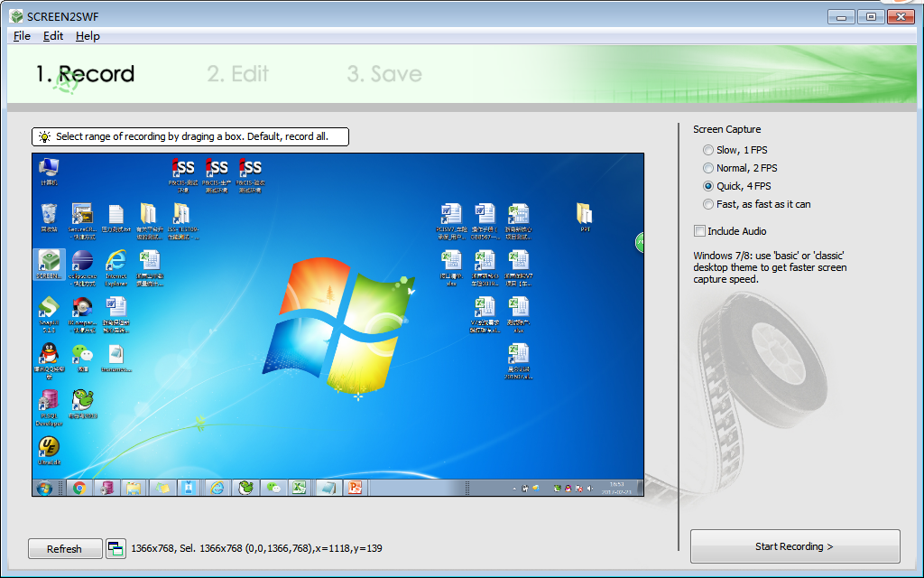Click the WeChat icon in previewed taskbar
Screen dimensions: 924x578
coord(273,488)
